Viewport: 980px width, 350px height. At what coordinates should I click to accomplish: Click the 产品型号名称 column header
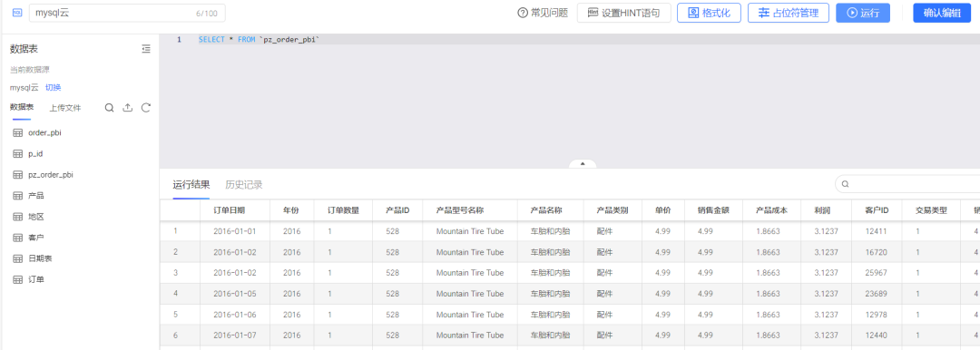click(460, 210)
